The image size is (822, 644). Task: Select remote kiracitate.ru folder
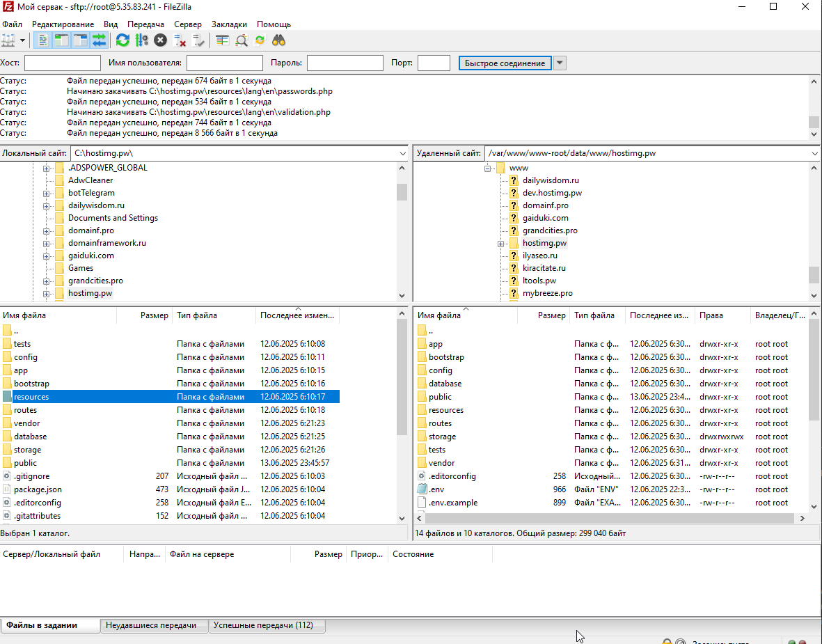pyautogui.click(x=544, y=268)
